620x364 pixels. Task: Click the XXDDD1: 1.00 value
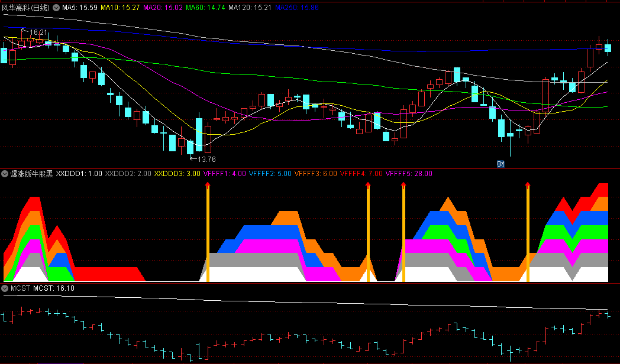(x=79, y=174)
